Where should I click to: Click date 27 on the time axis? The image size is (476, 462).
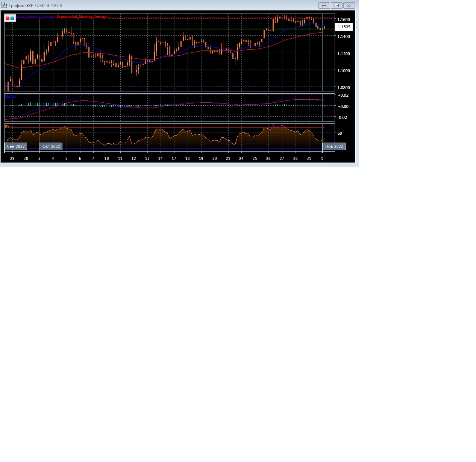(282, 158)
